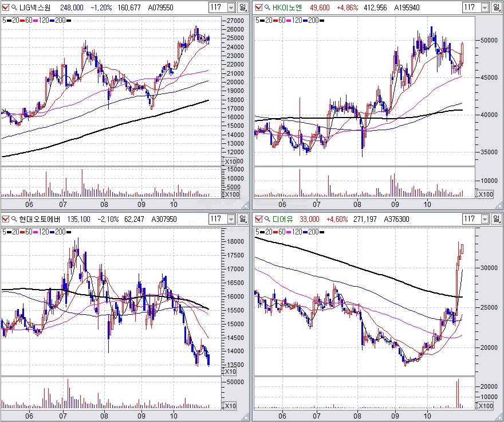Uncheck the LIG넥스원 chart checkbox
This screenshot has width=504, height=422.
click(5, 7)
